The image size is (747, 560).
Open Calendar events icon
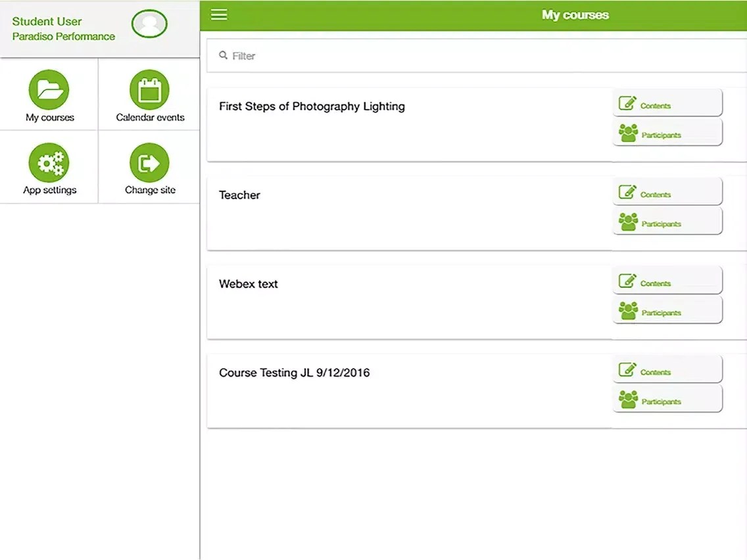pos(149,89)
